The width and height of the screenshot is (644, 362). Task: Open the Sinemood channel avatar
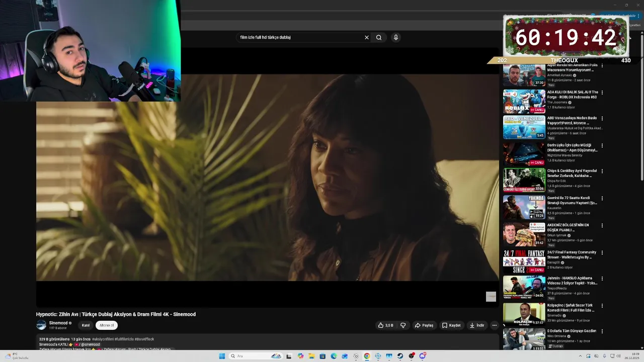click(41, 325)
